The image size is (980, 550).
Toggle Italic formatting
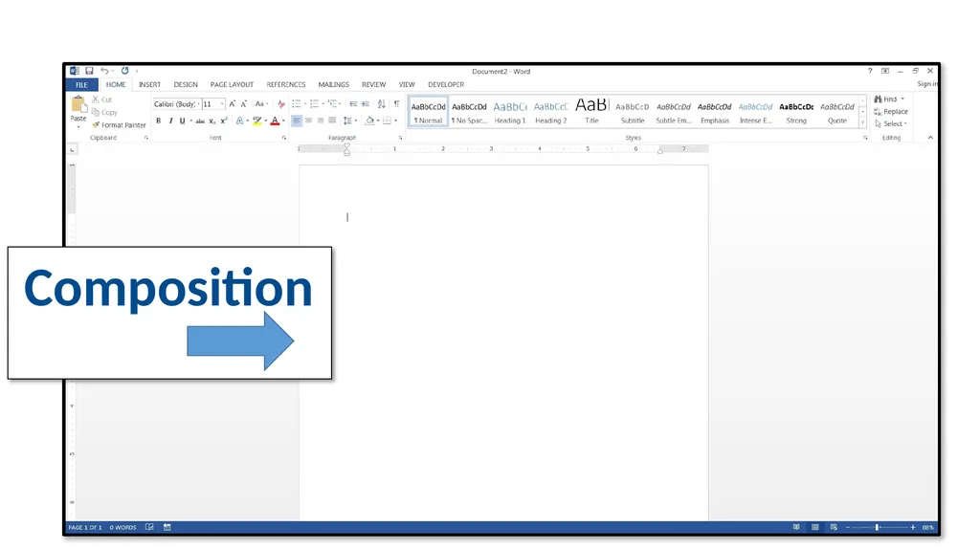(x=170, y=121)
